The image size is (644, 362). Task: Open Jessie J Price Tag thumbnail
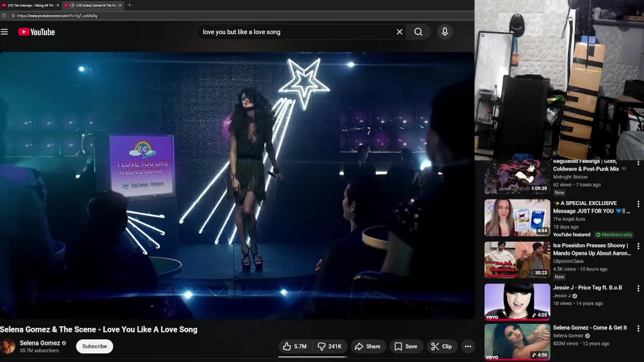(517, 302)
